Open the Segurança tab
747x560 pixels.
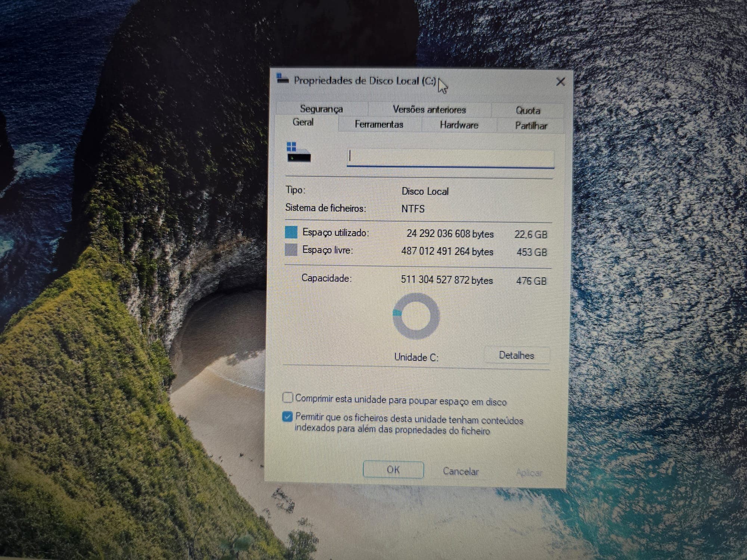tap(321, 109)
